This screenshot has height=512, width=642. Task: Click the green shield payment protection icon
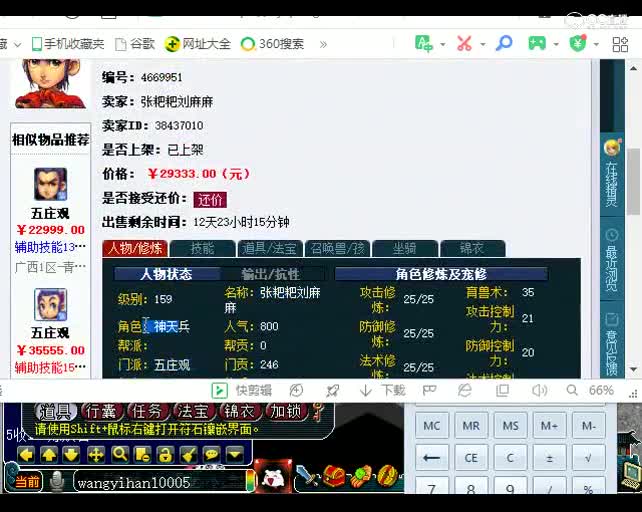[578, 43]
